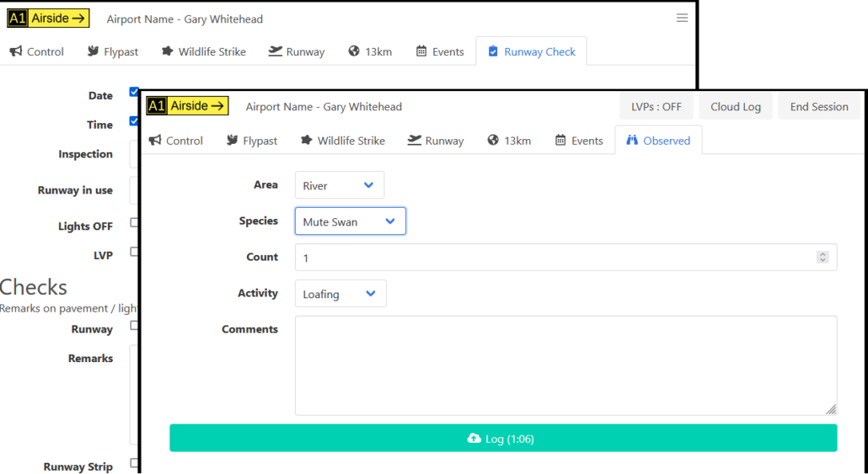
Task: Expand the Activity dropdown showing Loafing
Action: coord(340,294)
